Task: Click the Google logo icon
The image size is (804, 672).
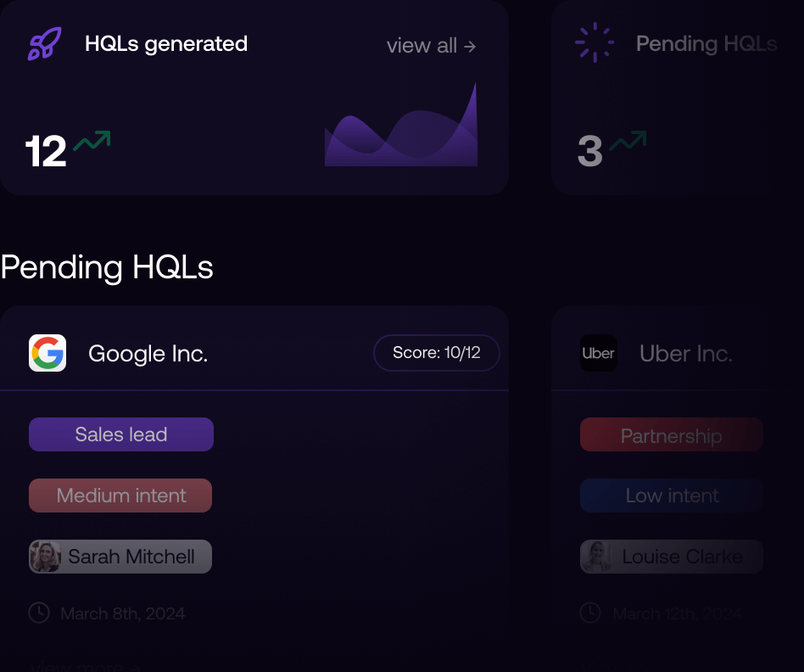Action: pyautogui.click(x=47, y=353)
